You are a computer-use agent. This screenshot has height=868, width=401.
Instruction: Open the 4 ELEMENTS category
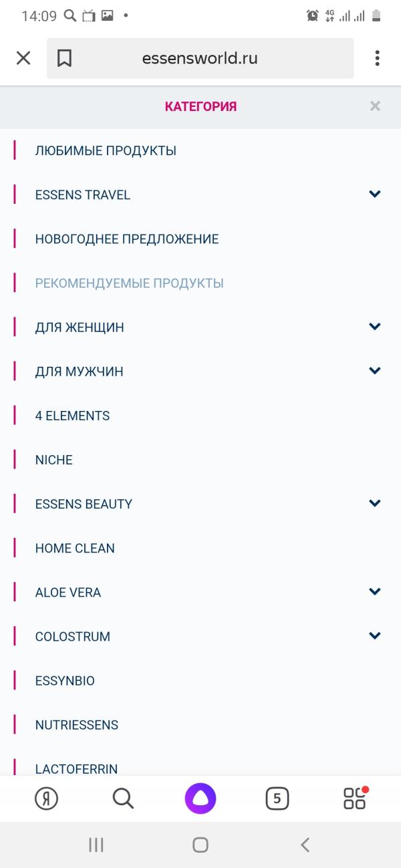tap(72, 416)
